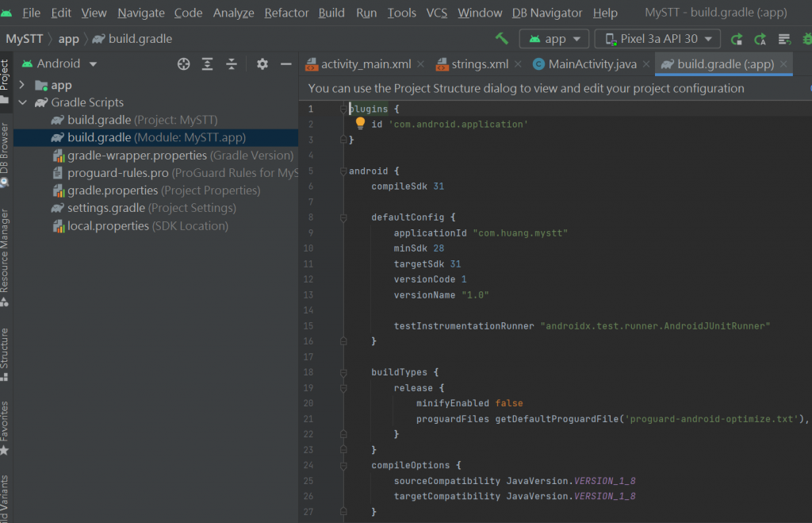Open the Code menu

pos(188,13)
